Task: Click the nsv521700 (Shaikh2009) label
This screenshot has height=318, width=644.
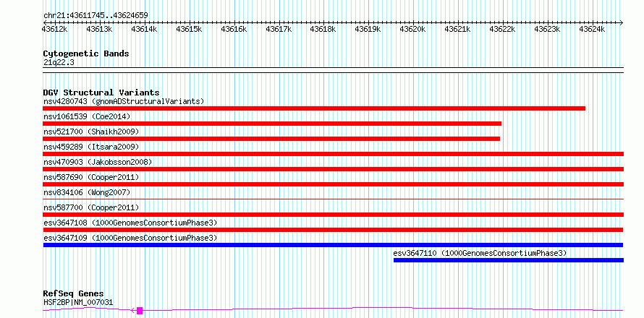Action: [x=91, y=132]
